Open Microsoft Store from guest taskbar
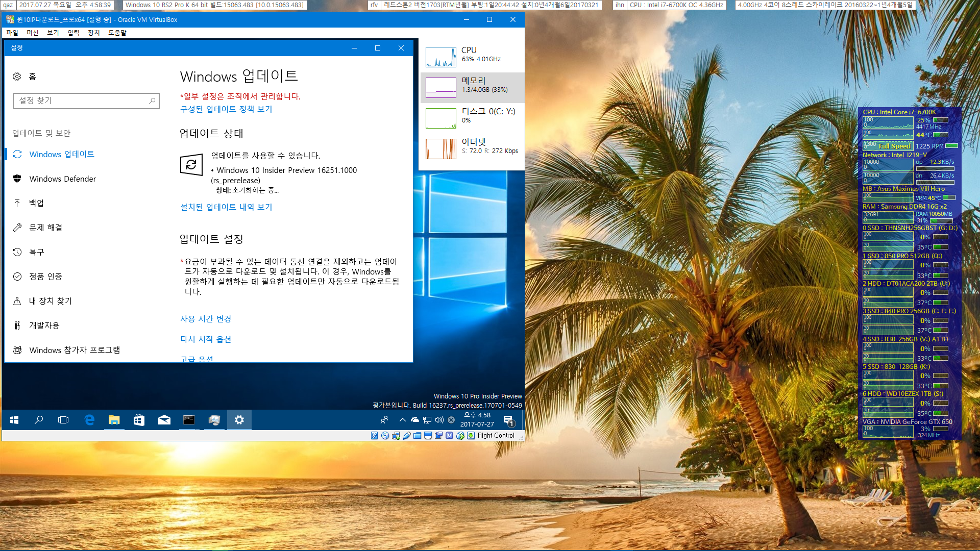This screenshot has width=980, height=551. (139, 420)
